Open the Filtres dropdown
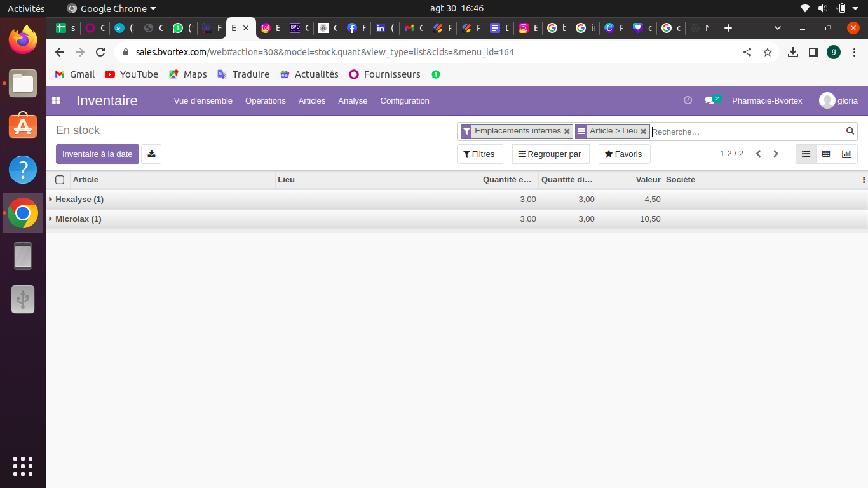This screenshot has height=488, width=868. (479, 154)
